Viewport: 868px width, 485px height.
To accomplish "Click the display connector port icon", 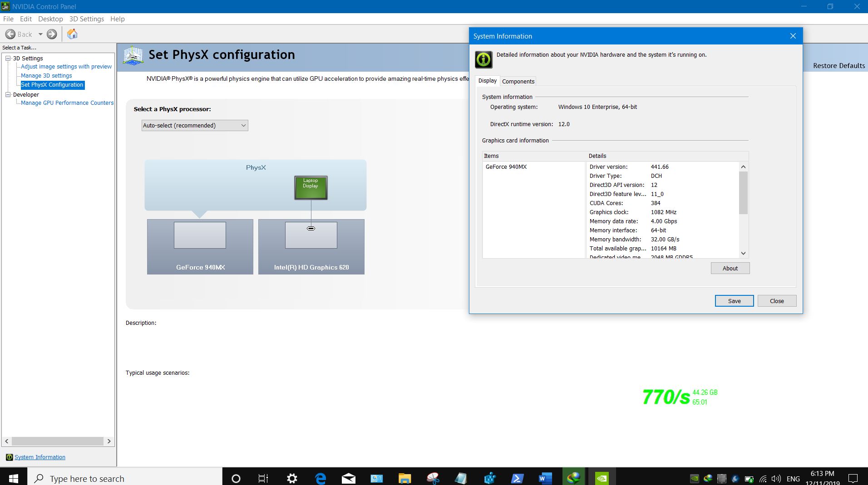I will 311,228.
